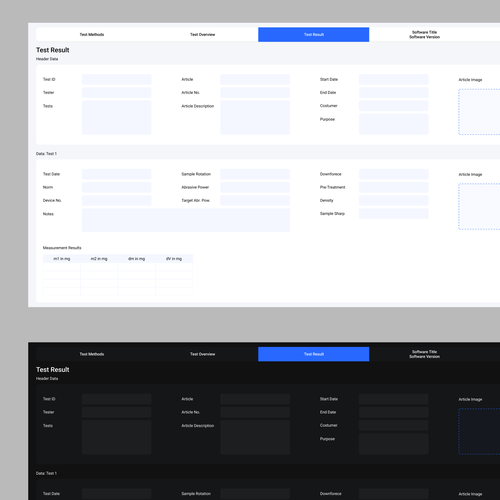Viewport: 500px width, 500px height.
Task: Click the Sample Rotation field in light mockup
Action: tap(255, 174)
